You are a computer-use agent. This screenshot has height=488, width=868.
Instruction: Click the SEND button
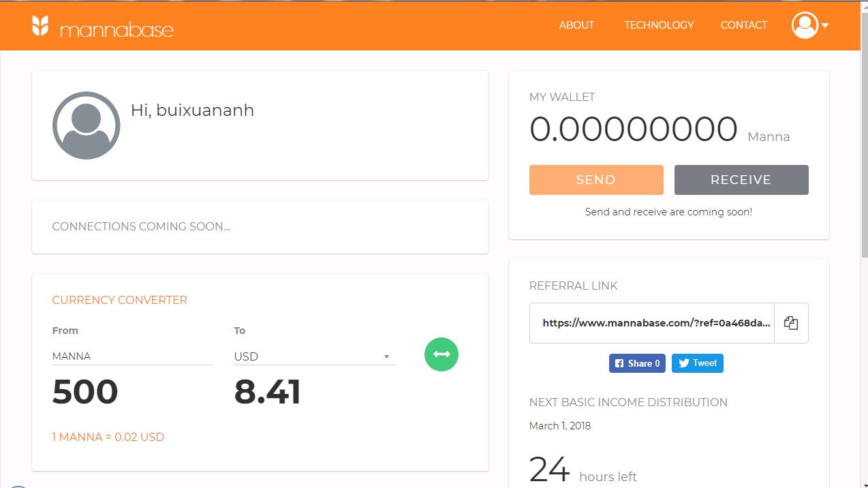596,180
